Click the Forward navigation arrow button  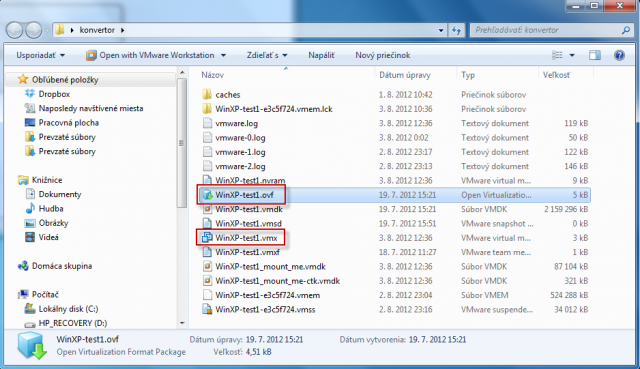33,30
